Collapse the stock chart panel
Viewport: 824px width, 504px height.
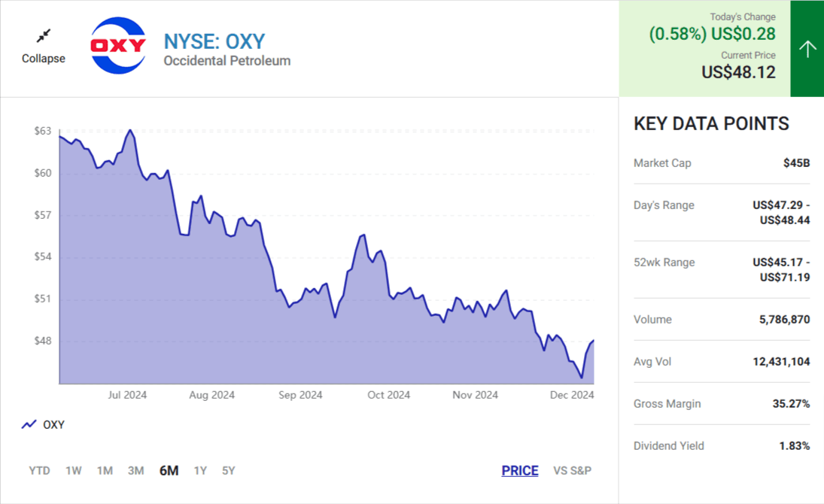click(x=44, y=58)
